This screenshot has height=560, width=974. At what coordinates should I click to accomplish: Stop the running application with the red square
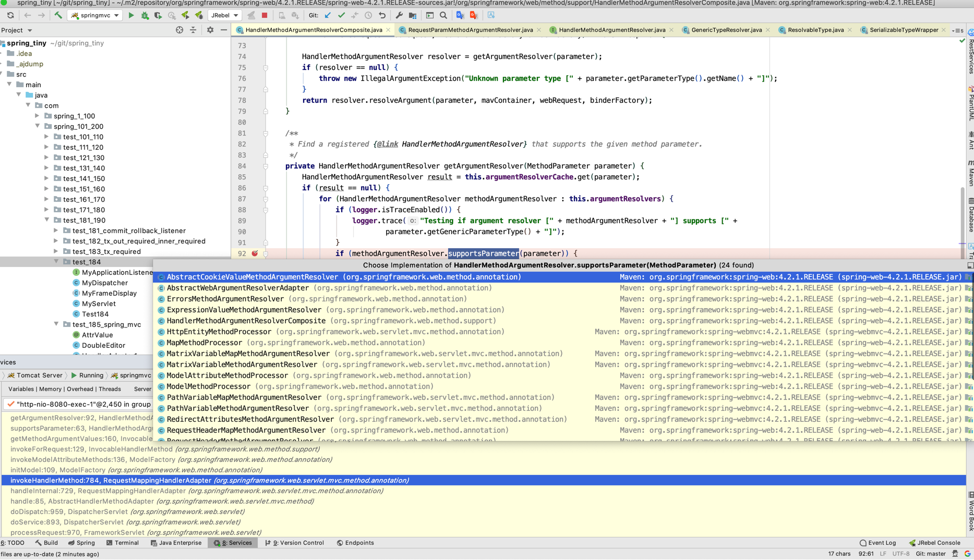click(x=264, y=15)
